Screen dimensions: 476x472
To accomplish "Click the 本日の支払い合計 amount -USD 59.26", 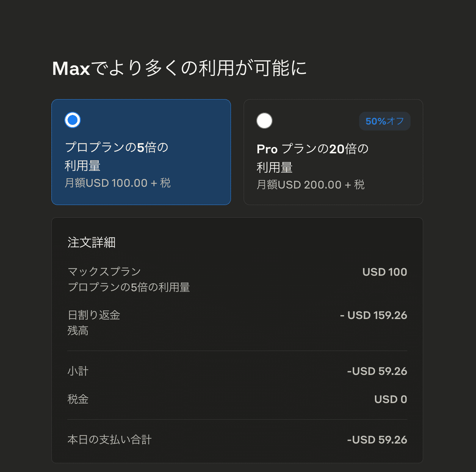I will (377, 440).
